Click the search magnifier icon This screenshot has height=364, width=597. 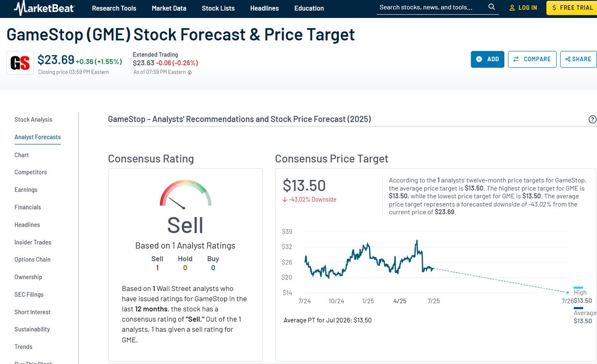(x=492, y=7)
